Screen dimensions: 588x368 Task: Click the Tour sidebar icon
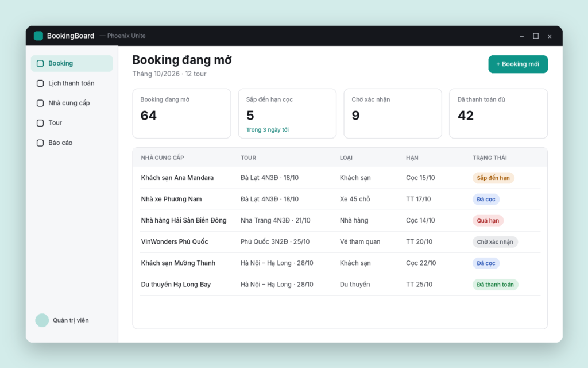(x=40, y=123)
